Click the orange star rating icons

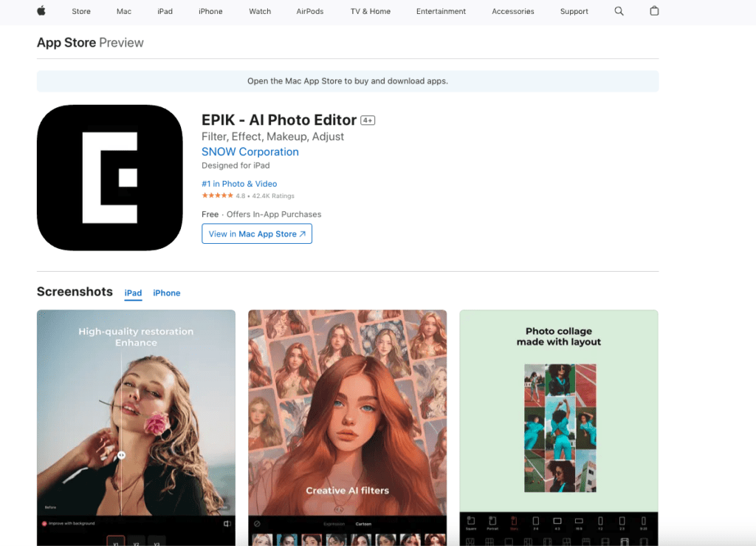tap(218, 195)
